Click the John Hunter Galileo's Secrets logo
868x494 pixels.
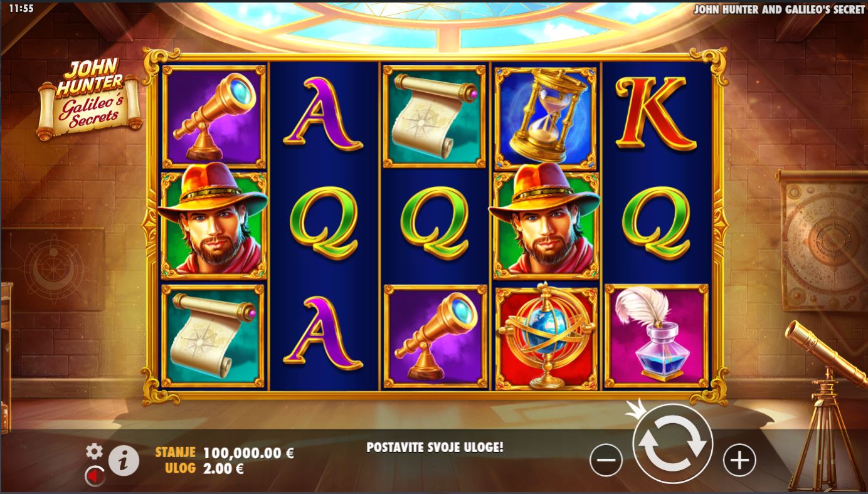tap(90, 98)
